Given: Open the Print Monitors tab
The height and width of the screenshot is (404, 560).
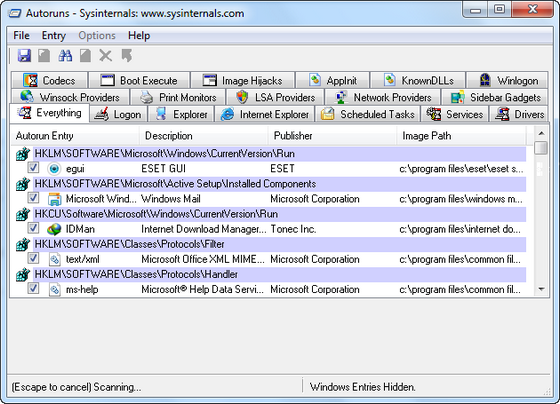Looking at the screenshot, I should pos(178,97).
